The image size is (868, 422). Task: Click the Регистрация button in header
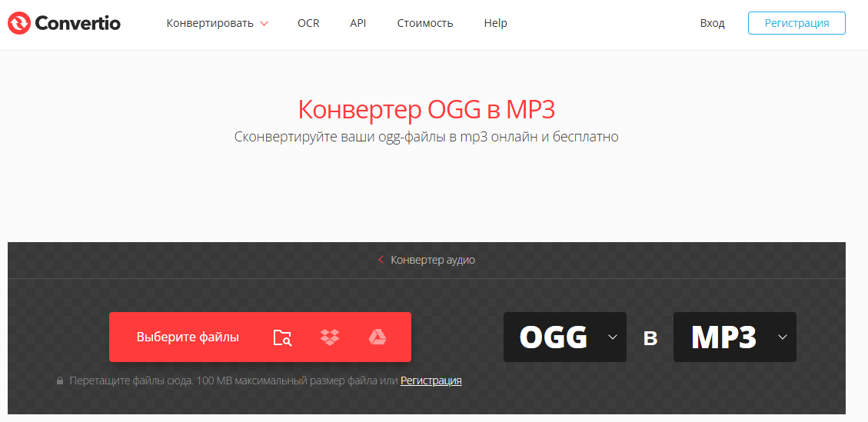click(796, 23)
